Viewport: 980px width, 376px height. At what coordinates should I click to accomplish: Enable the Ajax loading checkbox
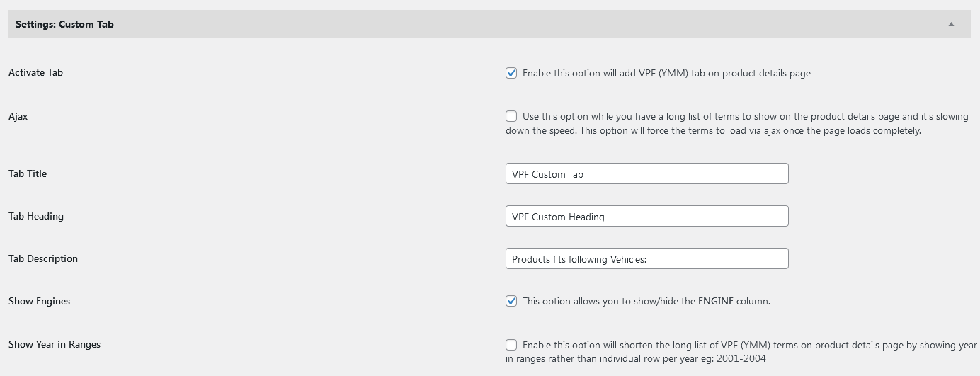[511, 116]
